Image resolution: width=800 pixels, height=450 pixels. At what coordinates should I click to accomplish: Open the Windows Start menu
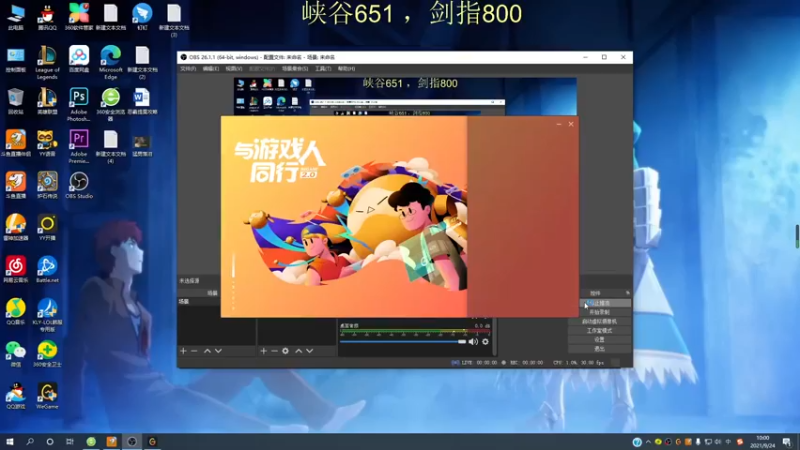(10, 442)
